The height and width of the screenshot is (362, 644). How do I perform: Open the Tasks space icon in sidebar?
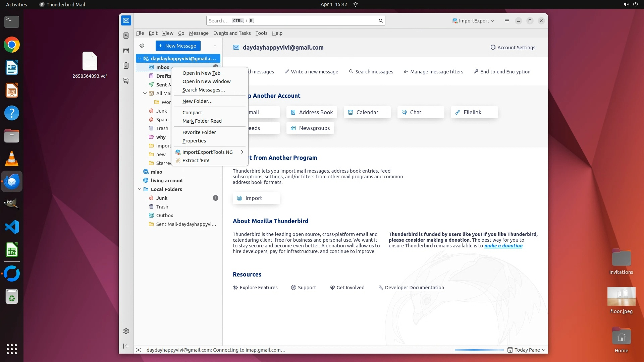[x=126, y=66]
